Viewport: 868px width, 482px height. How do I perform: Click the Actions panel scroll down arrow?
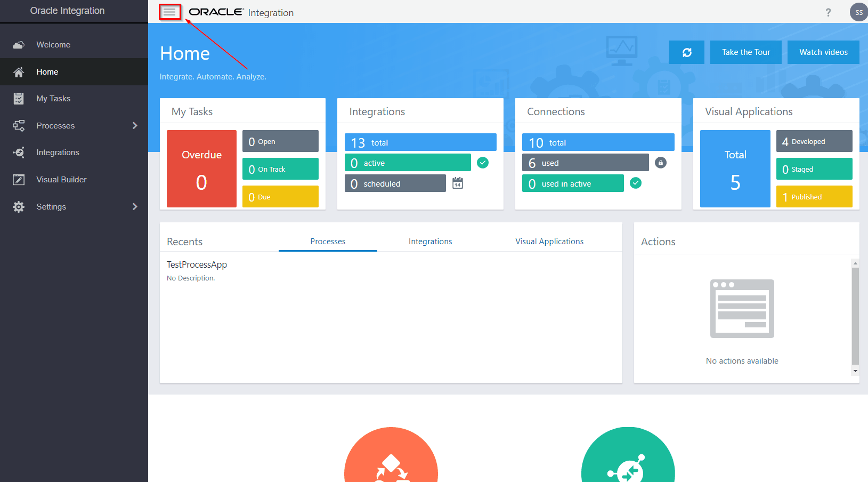(x=855, y=371)
